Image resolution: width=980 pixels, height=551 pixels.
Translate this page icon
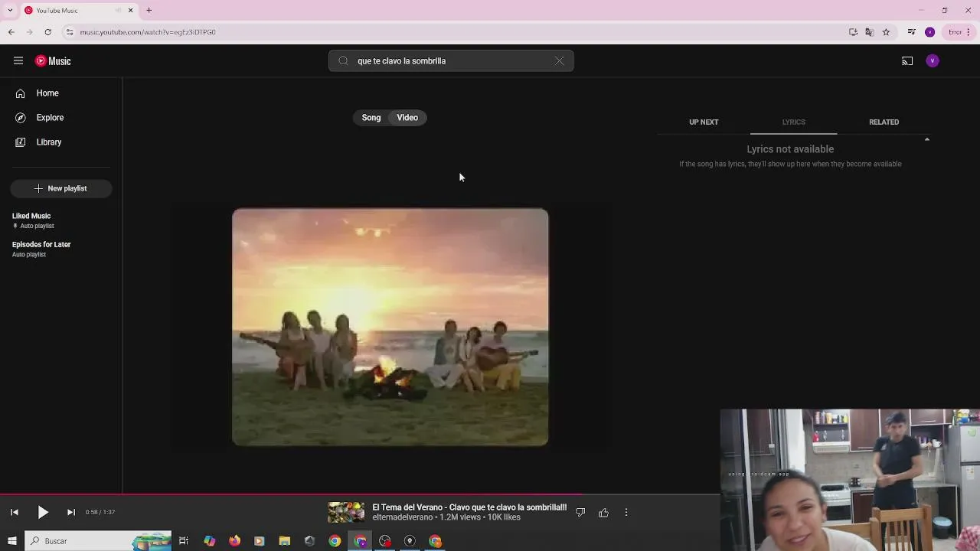point(869,32)
